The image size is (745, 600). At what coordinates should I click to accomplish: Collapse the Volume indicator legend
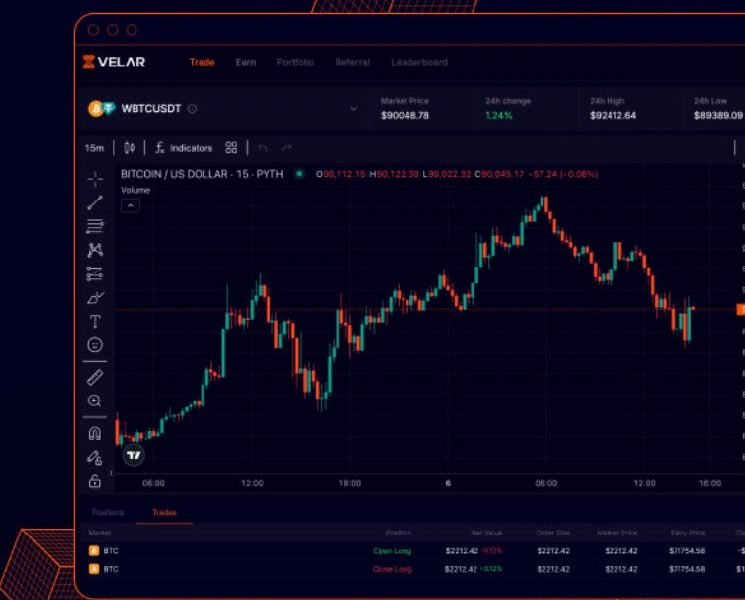[130, 205]
